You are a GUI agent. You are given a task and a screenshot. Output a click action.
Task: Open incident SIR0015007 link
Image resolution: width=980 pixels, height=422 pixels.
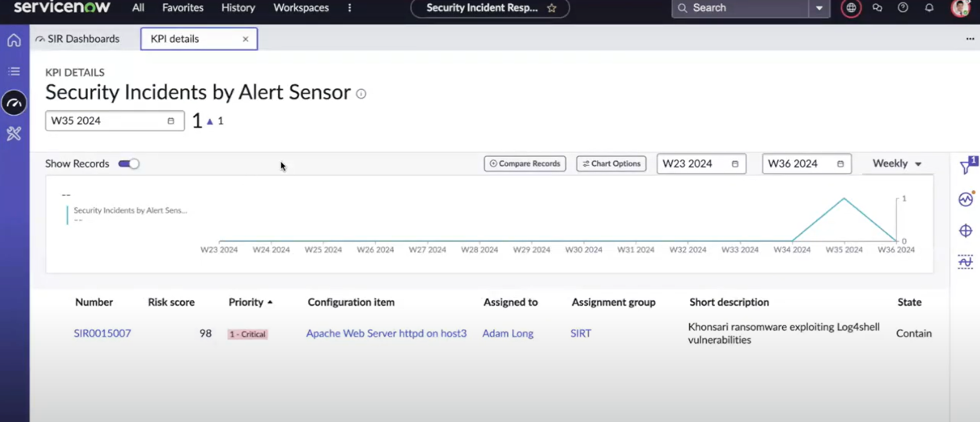(x=102, y=333)
